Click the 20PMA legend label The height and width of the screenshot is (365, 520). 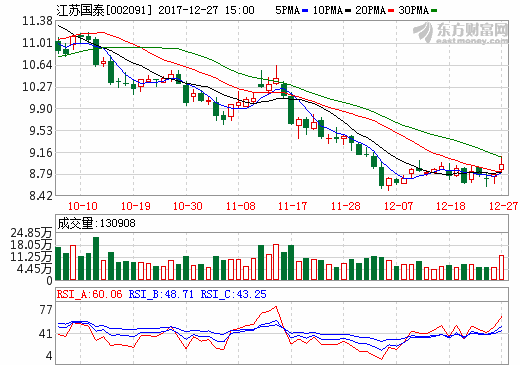click(x=371, y=10)
